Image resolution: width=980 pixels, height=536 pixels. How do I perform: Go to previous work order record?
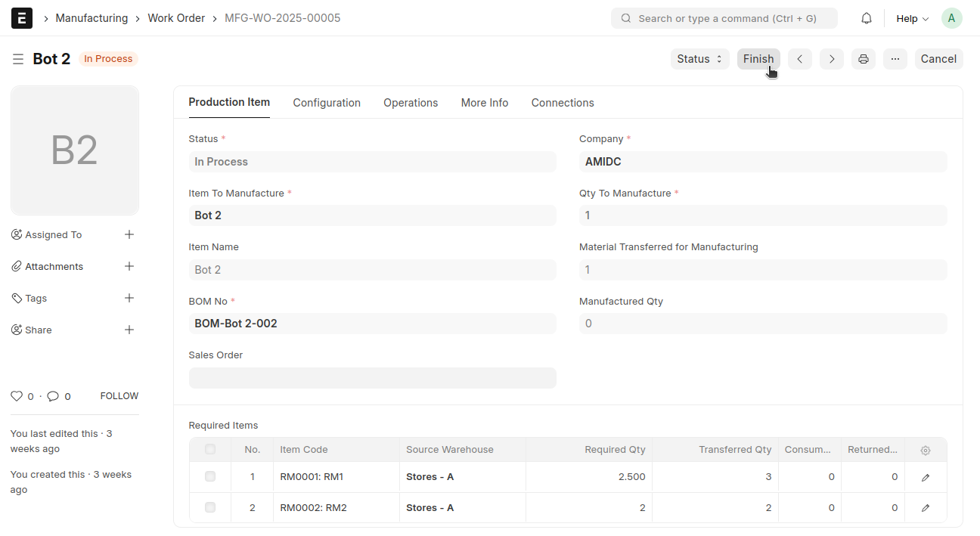[x=800, y=59]
